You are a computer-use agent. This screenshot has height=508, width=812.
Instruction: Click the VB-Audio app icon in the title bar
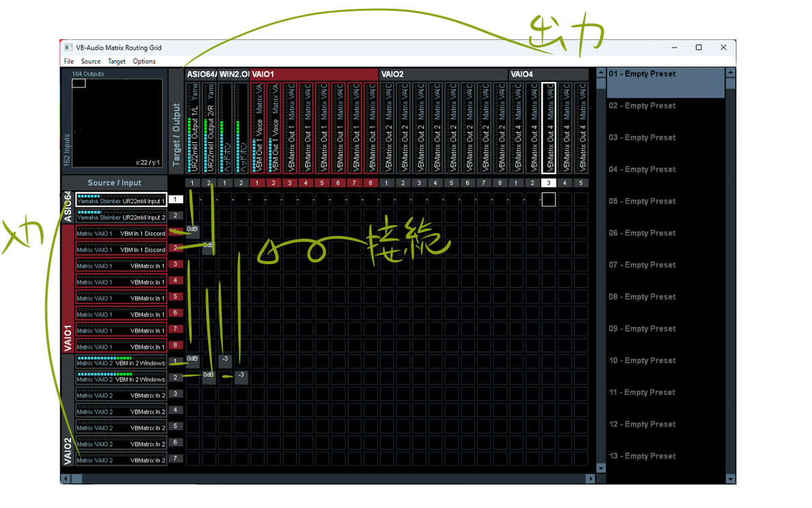[67, 47]
